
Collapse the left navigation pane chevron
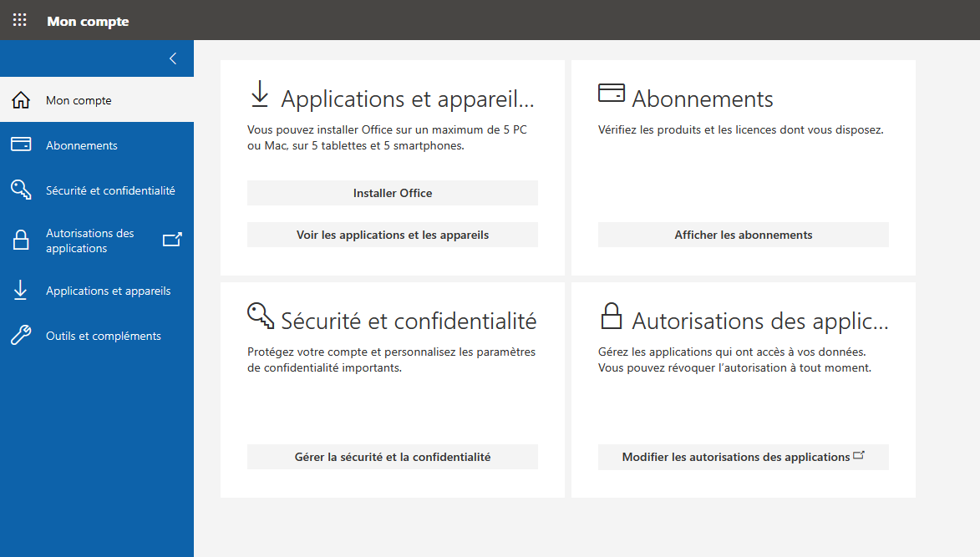(x=173, y=58)
